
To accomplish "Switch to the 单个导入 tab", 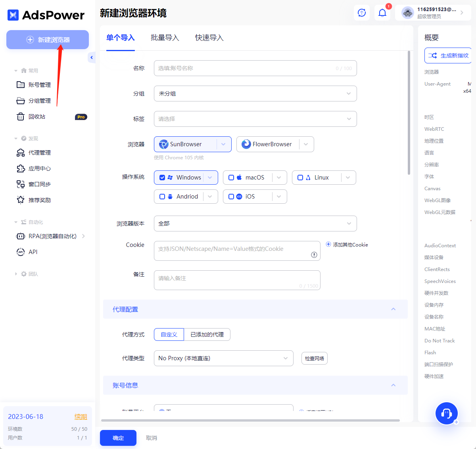I will (121, 38).
